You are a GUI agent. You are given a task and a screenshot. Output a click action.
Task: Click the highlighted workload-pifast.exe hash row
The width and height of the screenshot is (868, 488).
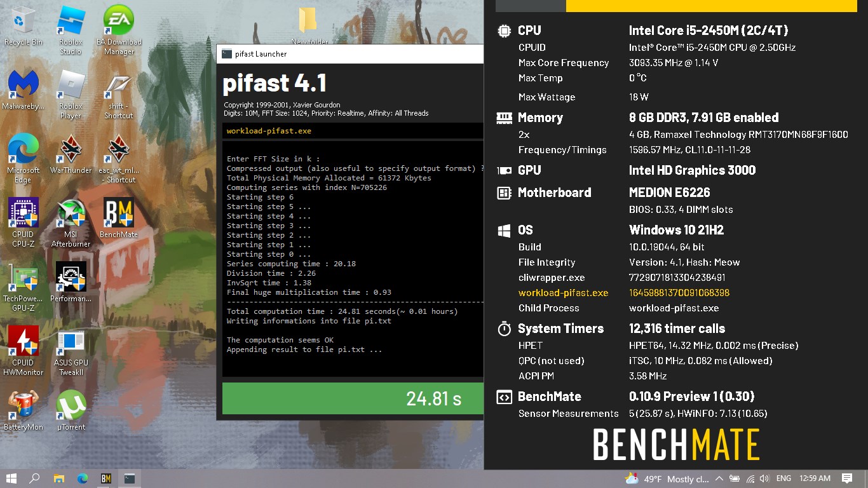point(623,293)
